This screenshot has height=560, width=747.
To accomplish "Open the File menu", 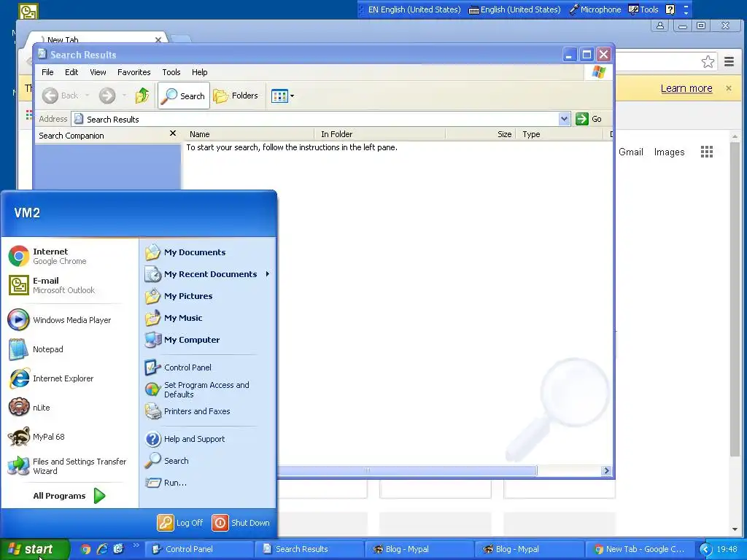I will click(x=47, y=72).
